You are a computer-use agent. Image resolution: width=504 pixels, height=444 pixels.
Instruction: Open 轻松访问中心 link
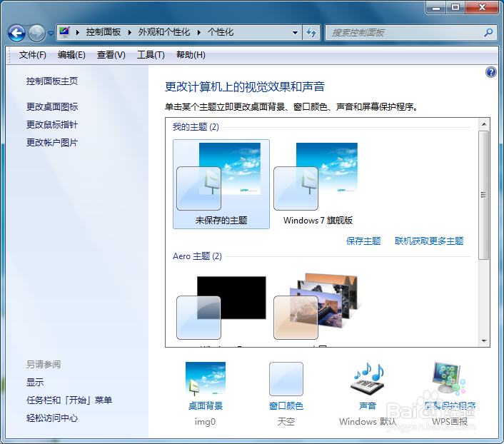tap(52, 418)
